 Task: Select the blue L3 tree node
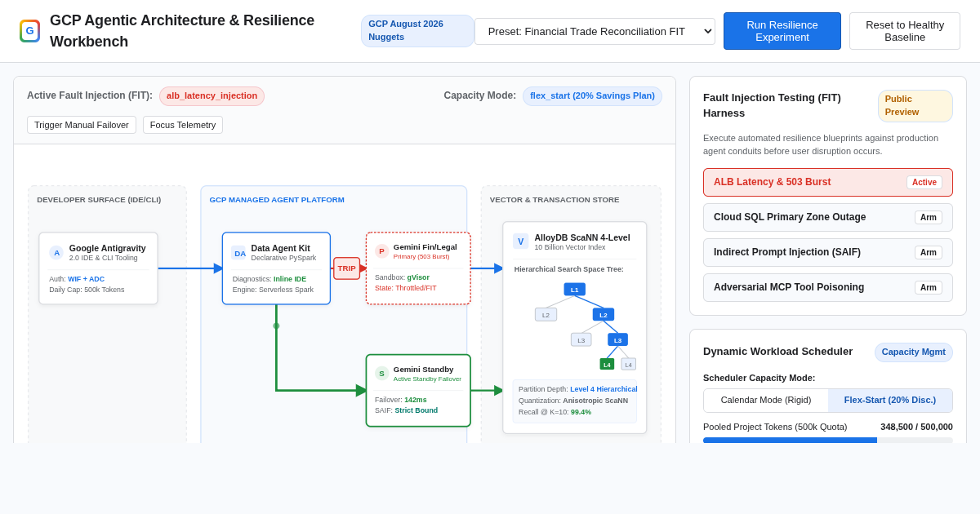point(617,340)
